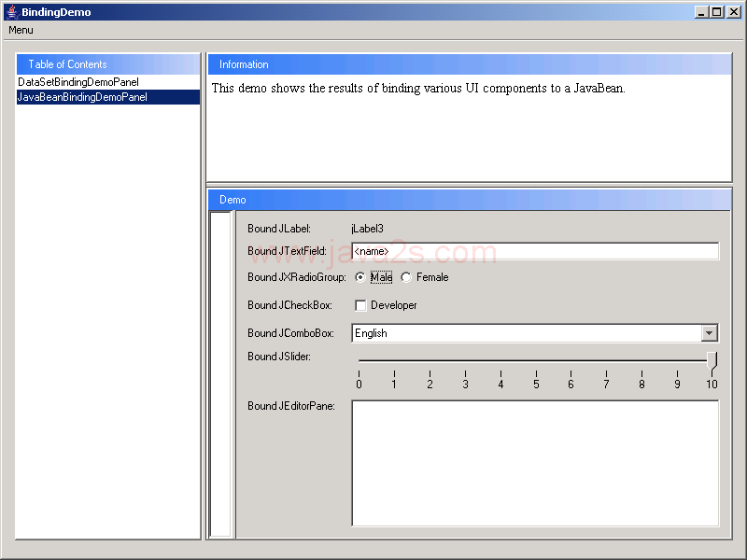Screen dimensions: 747x560
Task: Click the Bound JSlider: caption
Action: point(279,357)
